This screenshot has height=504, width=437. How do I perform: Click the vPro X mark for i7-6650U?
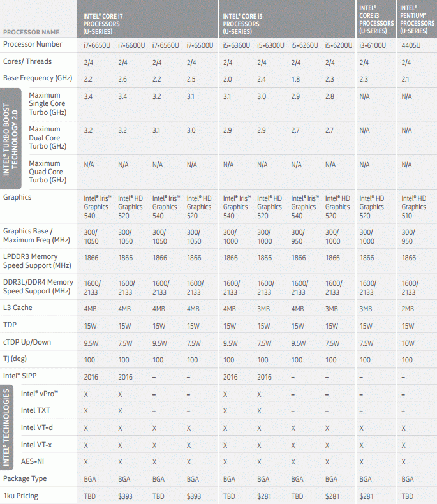(x=85, y=394)
